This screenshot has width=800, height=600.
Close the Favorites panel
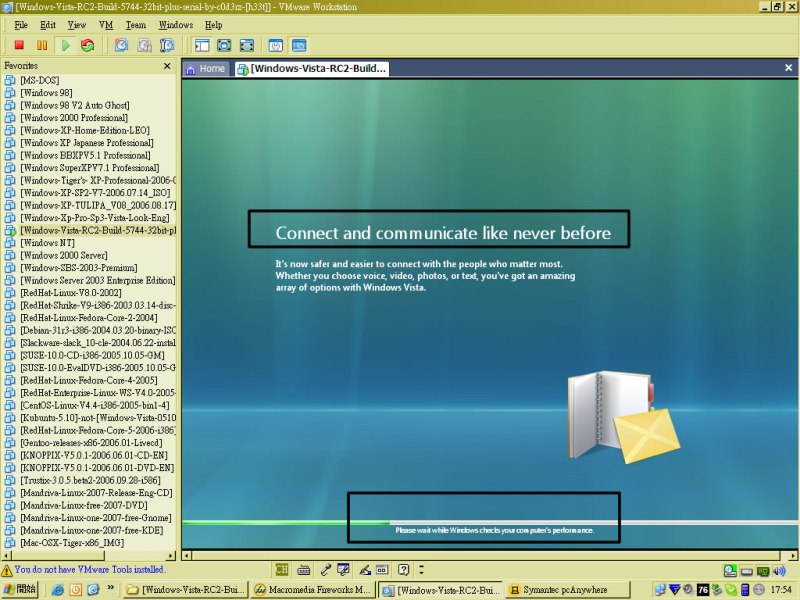(167, 66)
